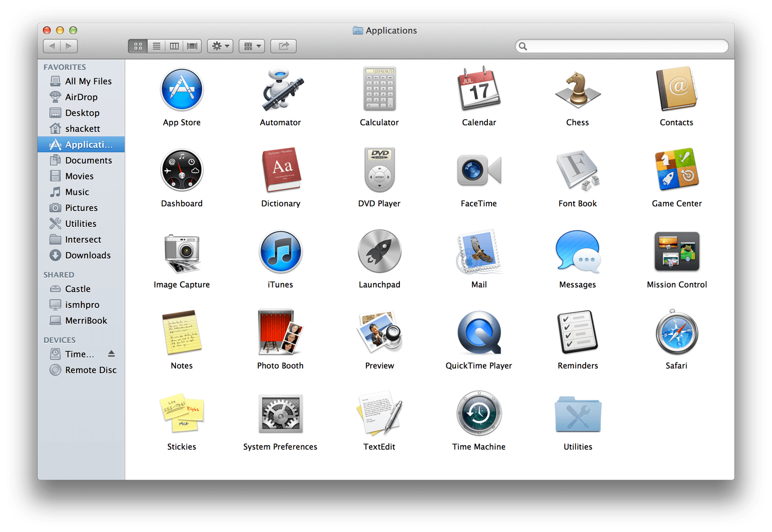This screenshot has height=532, width=772.
Task: Open the Photo Booth icon
Action: (x=280, y=332)
